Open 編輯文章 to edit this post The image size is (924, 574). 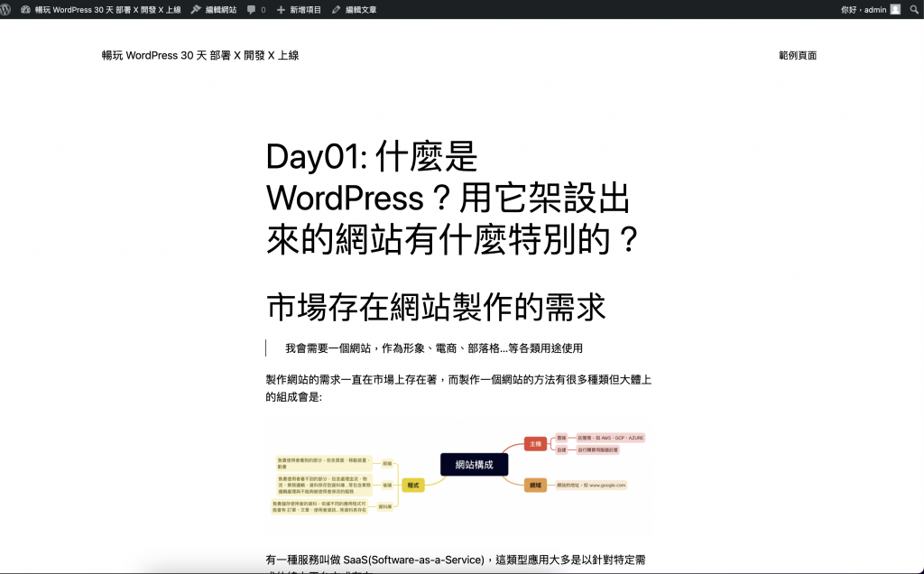pos(361,9)
